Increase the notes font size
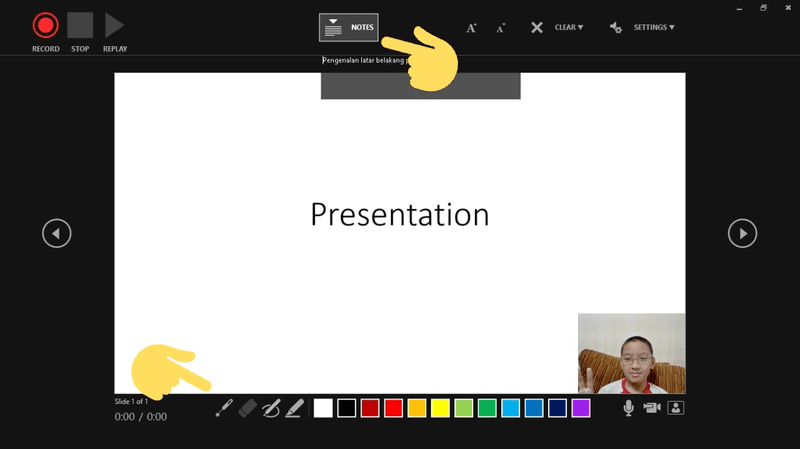This screenshot has height=449, width=800. (x=472, y=28)
